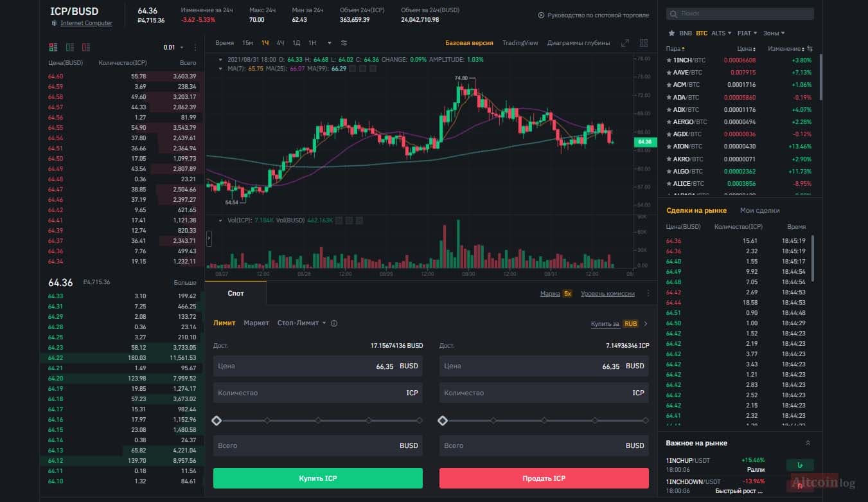Click Продать ICP button

click(544, 478)
